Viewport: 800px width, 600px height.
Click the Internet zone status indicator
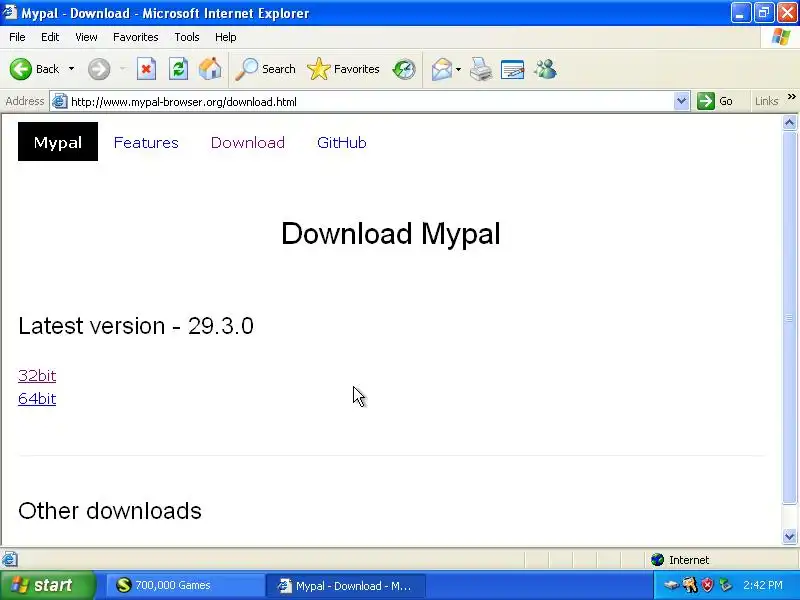[x=680, y=560]
